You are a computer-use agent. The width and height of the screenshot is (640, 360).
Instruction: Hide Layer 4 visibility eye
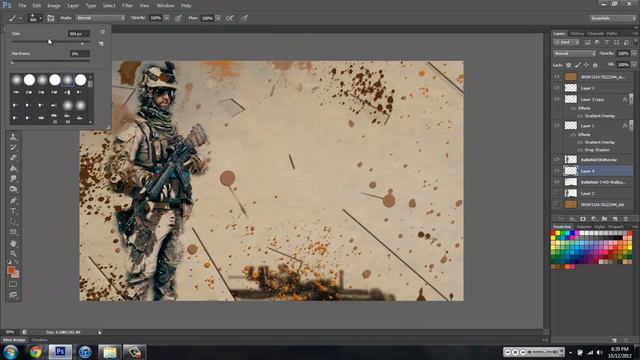(557, 171)
